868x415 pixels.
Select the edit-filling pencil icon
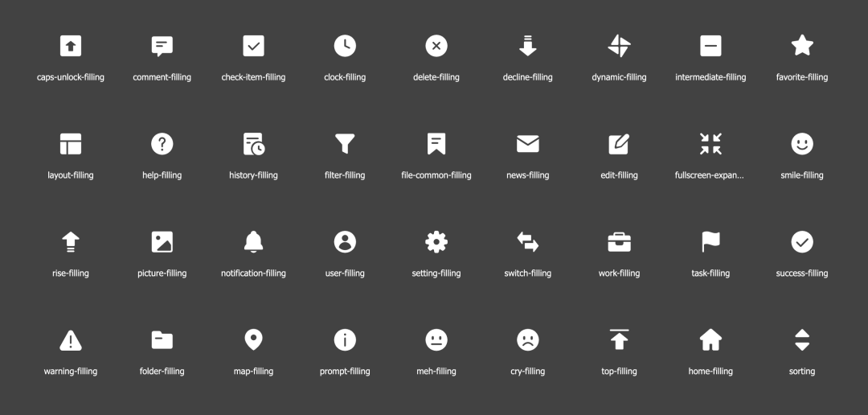(619, 143)
